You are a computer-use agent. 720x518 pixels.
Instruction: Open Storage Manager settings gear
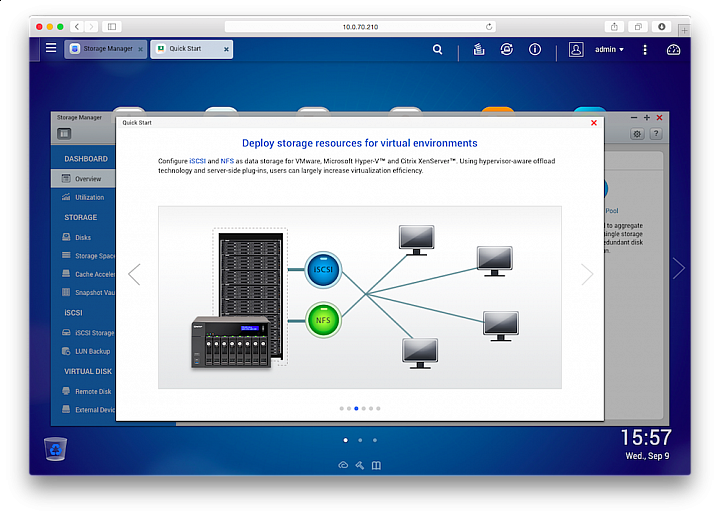[637, 134]
